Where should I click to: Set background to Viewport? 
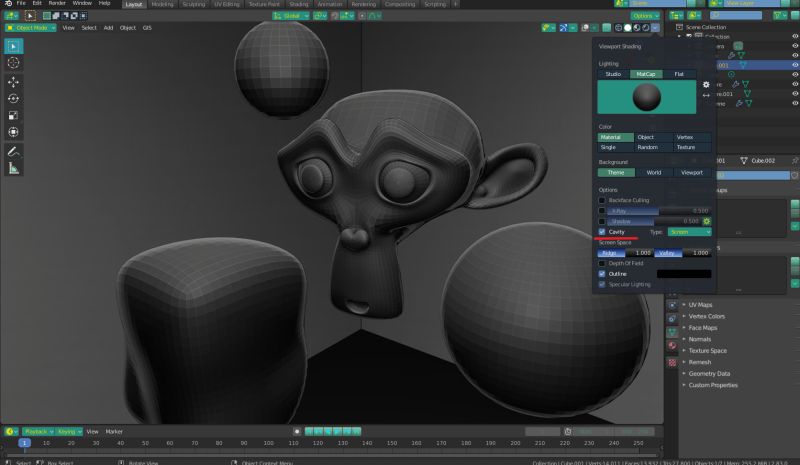(x=692, y=173)
